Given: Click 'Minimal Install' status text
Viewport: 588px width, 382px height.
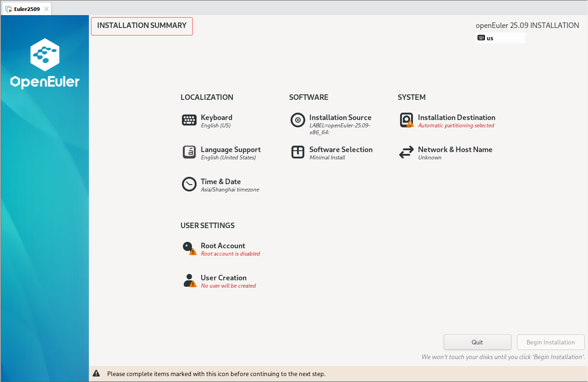Looking at the screenshot, I should [327, 158].
